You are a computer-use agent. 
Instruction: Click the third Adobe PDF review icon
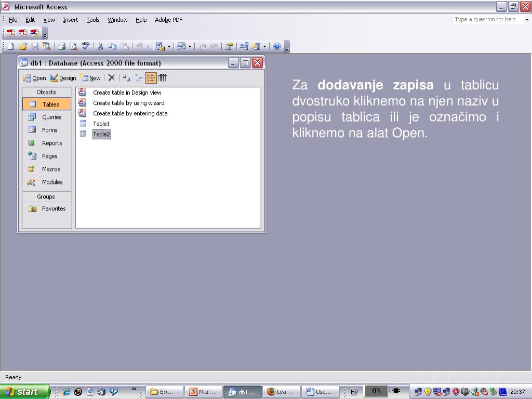coord(35,33)
